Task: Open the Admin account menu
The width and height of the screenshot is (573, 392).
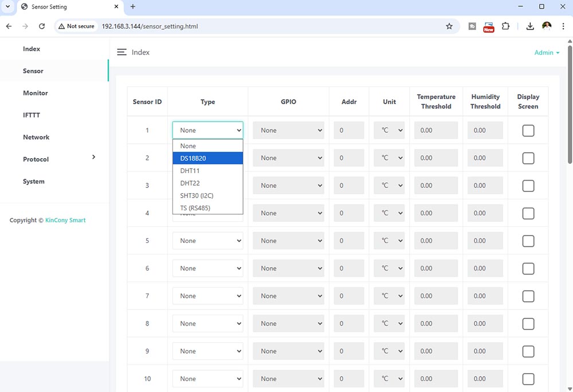Action: [x=546, y=53]
